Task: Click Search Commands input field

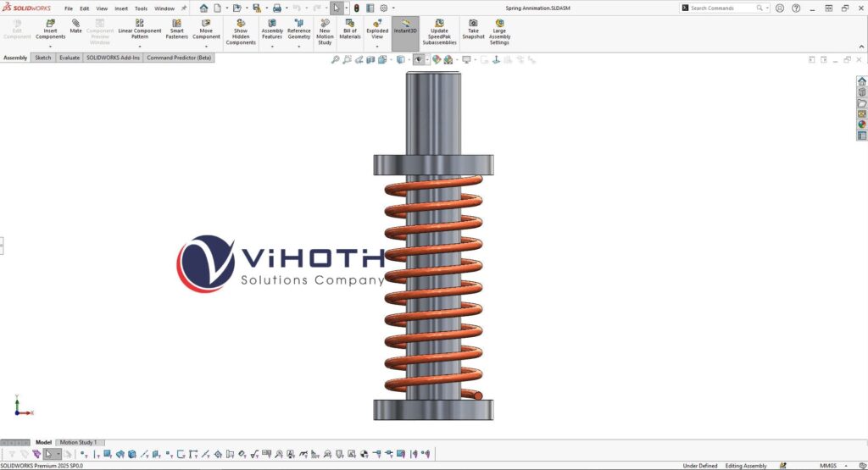Action: click(726, 8)
